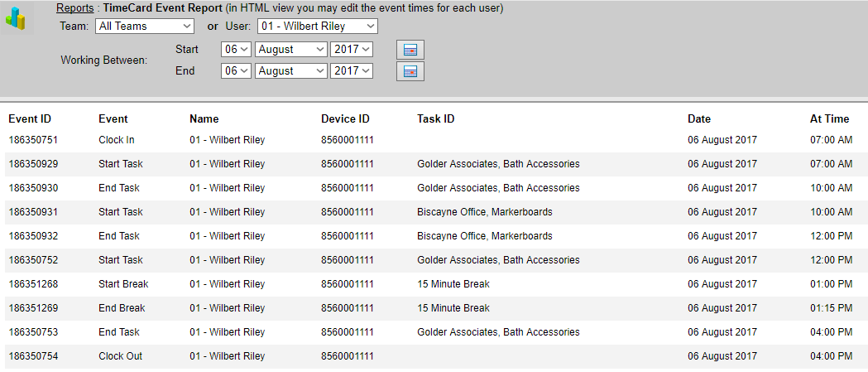Image resolution: width=868 pixels, height=372 pixels.
Task: Open the Start month dropdown
Action: click(290, 50)
